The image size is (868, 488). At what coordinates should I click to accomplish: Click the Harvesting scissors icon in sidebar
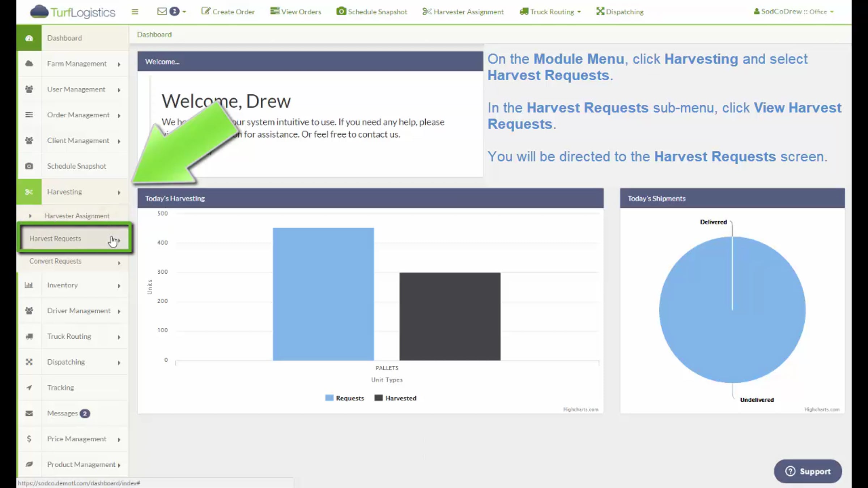pos(29,192)
